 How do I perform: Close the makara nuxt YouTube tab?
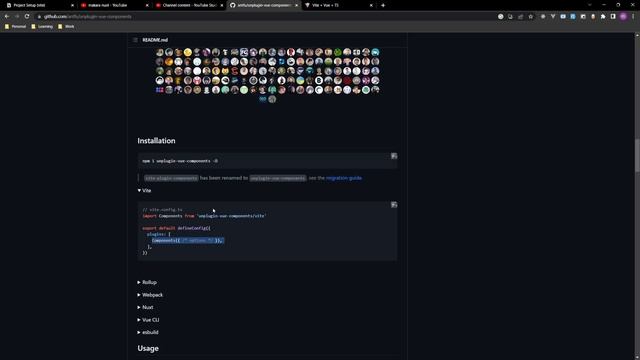[x=147, y=5]
